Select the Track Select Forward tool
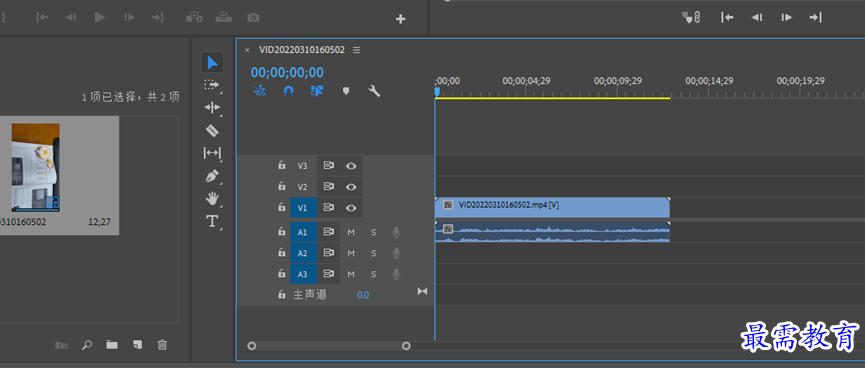 212,84
